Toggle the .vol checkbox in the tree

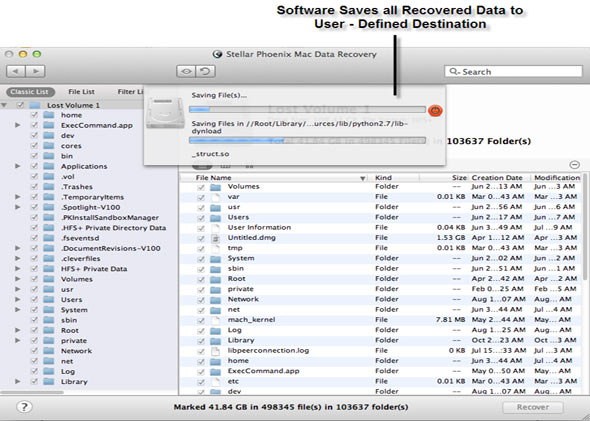coord(34,176)
